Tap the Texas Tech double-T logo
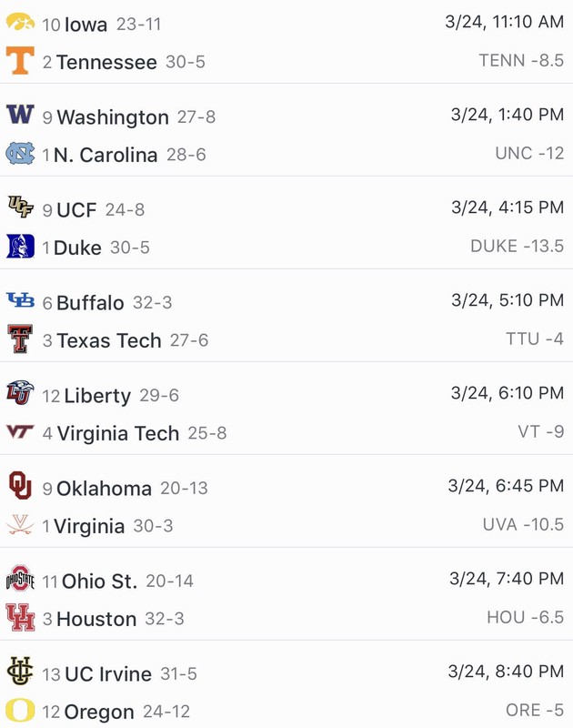This screenshot has height=728, width=573. point(20,339)
